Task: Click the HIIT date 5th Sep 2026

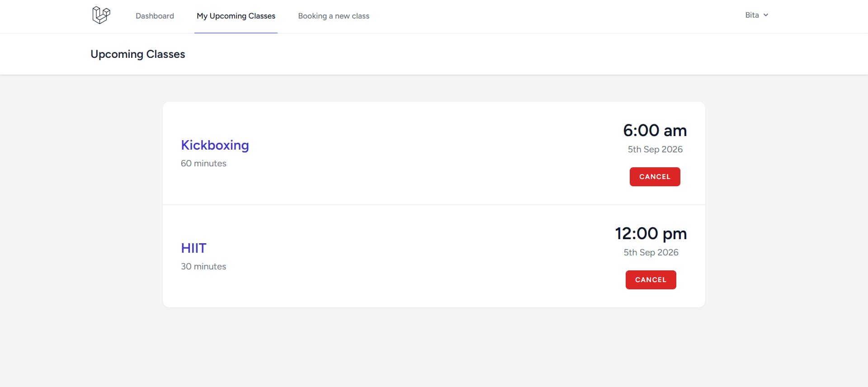Action: tap(651, 253)
